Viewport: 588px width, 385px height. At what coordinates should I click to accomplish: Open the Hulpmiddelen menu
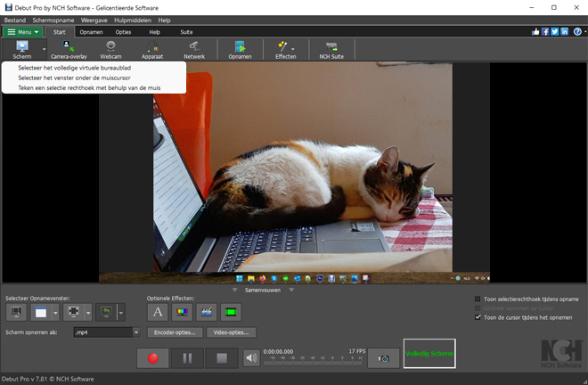coord(133,20)
